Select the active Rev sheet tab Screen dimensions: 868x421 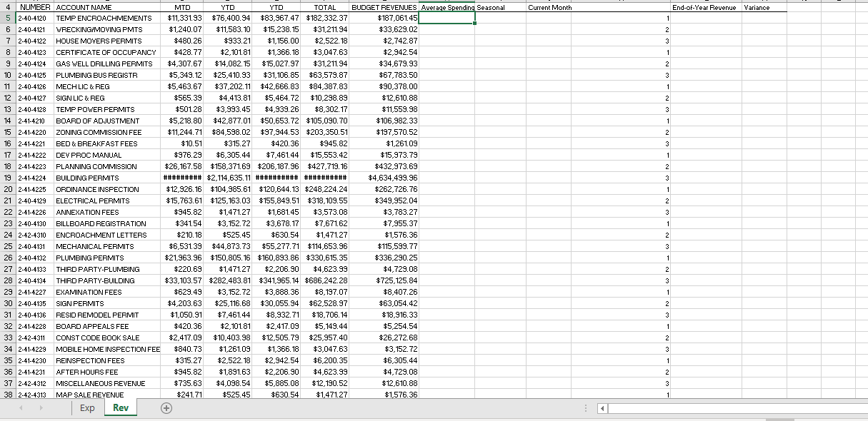(x=121, y=407)
